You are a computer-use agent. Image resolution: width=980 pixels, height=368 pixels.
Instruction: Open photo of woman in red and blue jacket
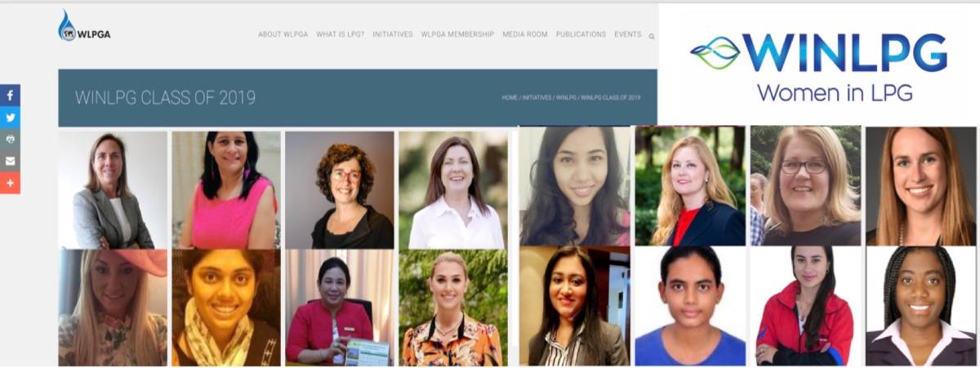tap(804, 306)
